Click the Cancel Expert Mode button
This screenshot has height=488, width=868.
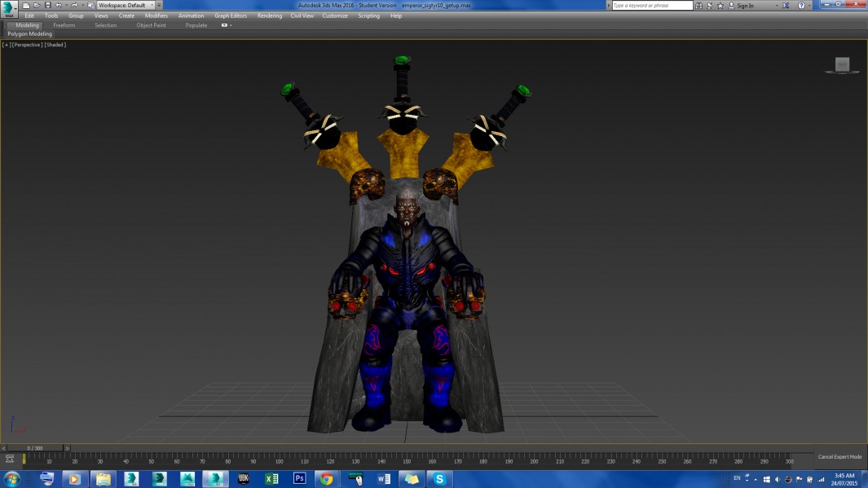[x=839, y=457]
